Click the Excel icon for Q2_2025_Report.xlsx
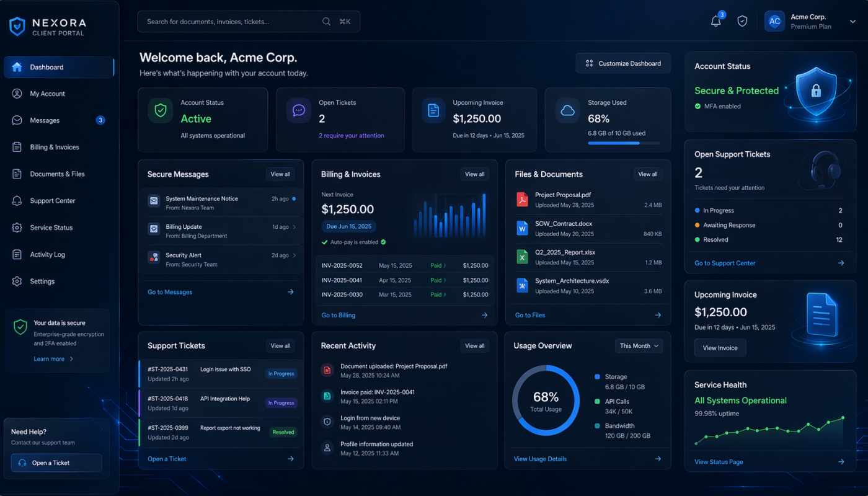Image resolution: width=868 pixels, height=496 pixels. [x=522, y=257]
